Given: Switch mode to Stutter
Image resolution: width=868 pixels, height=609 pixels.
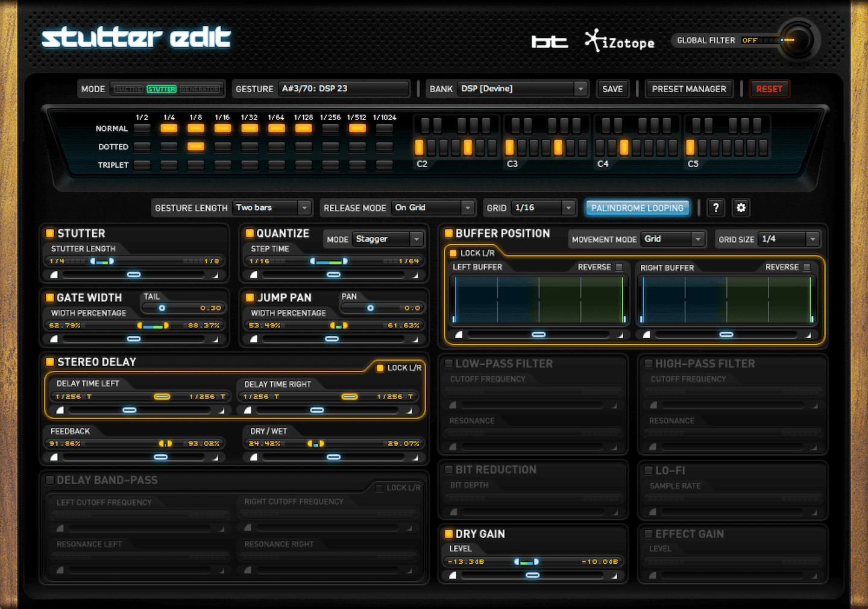Looking at the screenshot, I should (x=162, y=89).
